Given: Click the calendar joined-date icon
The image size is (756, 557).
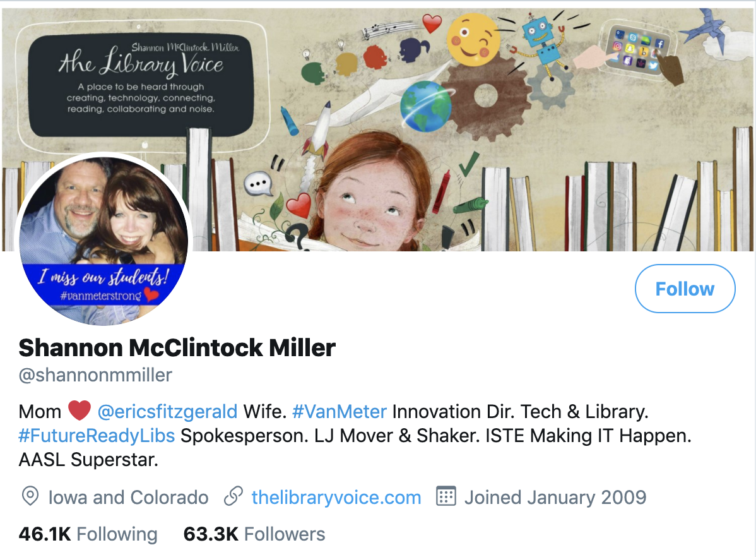Looking at the screenshot, I should pos(446,496).
